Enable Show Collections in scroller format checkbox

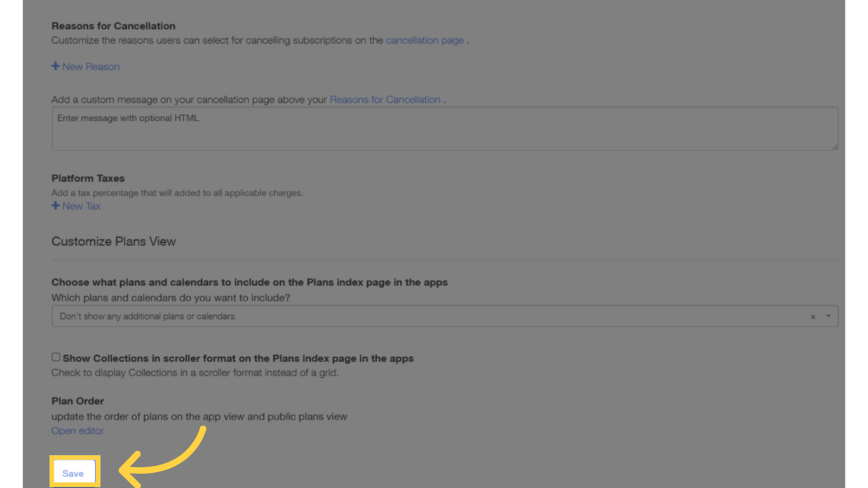[x=56, y=357]
